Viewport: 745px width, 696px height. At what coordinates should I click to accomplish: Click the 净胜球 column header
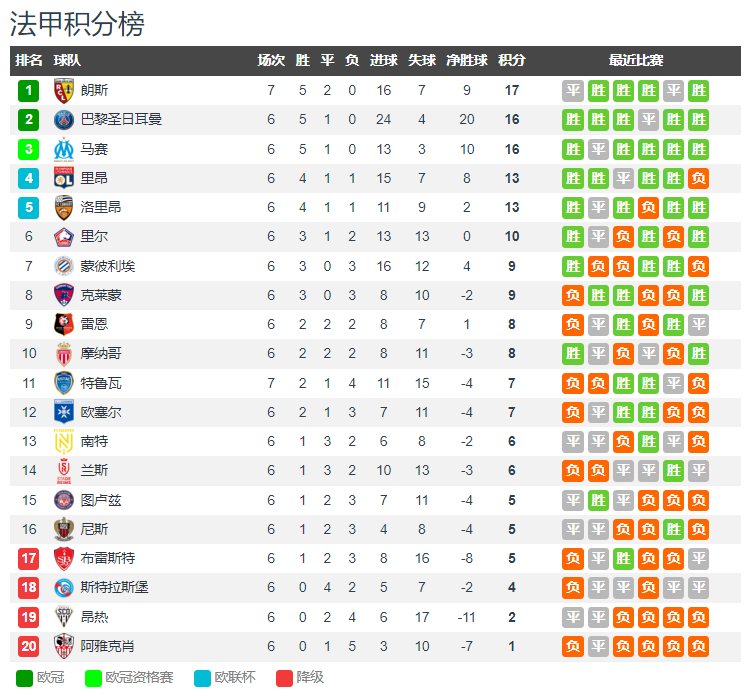pos(467,60)
